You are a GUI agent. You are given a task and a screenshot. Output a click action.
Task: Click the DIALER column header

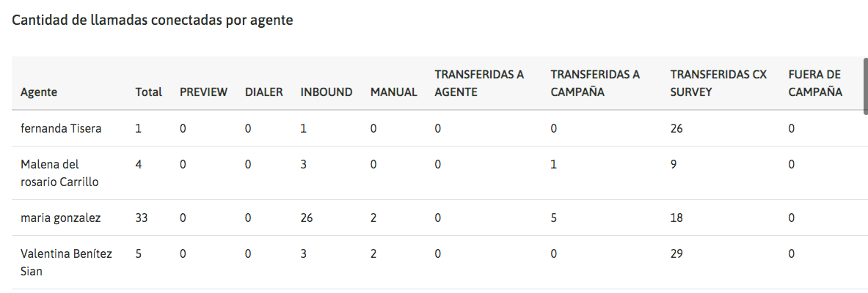tap(263, 92)
